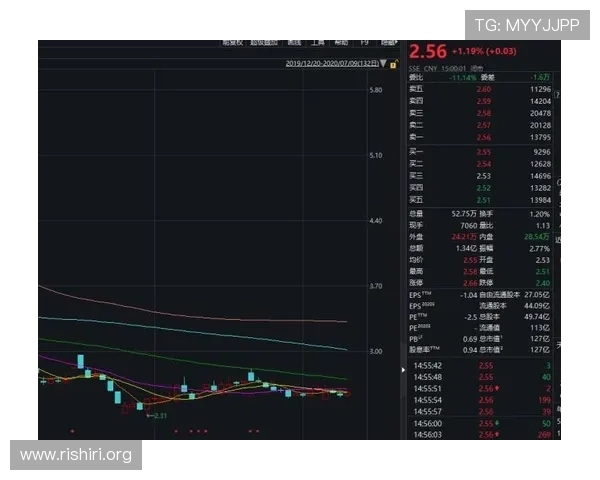Click the 4.40 label on price axis

point(376,221)
